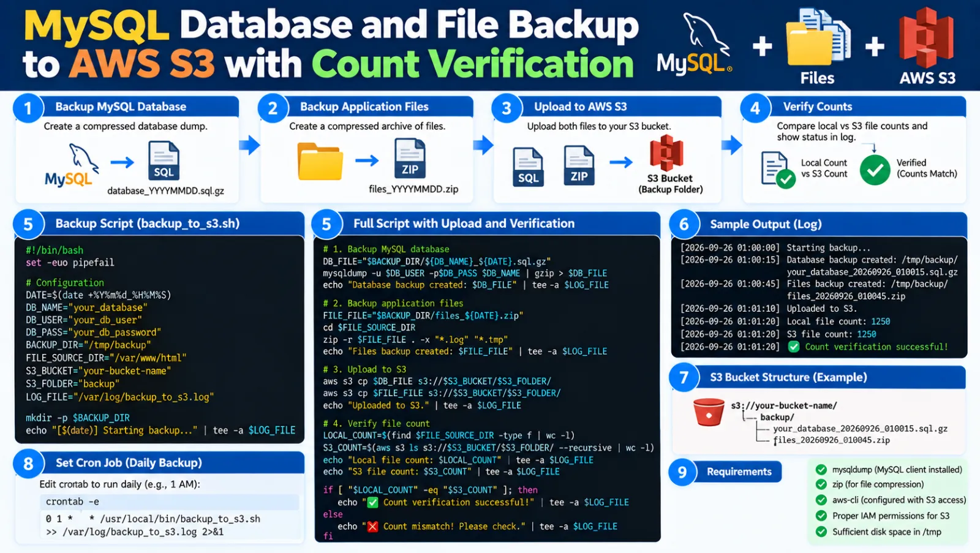This screenshot has width=980, height=553.
Task: Click the Local Count vs S3 Count label
Action: click(824, 168)
